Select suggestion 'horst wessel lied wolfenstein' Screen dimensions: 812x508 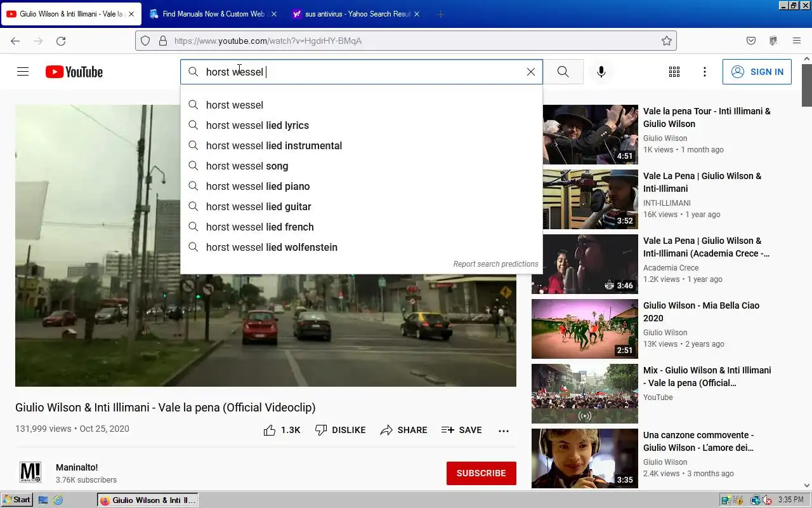(x=362, y=247)
